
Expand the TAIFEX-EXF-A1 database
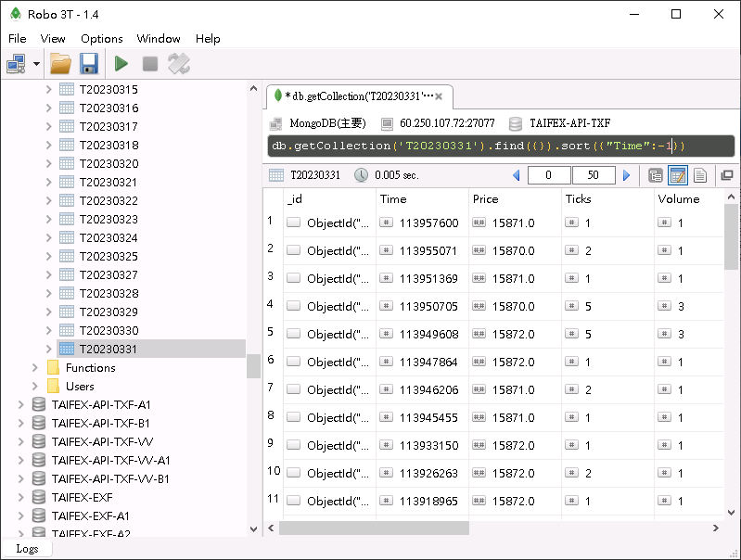pyautogui.click(x=20, y=515)
